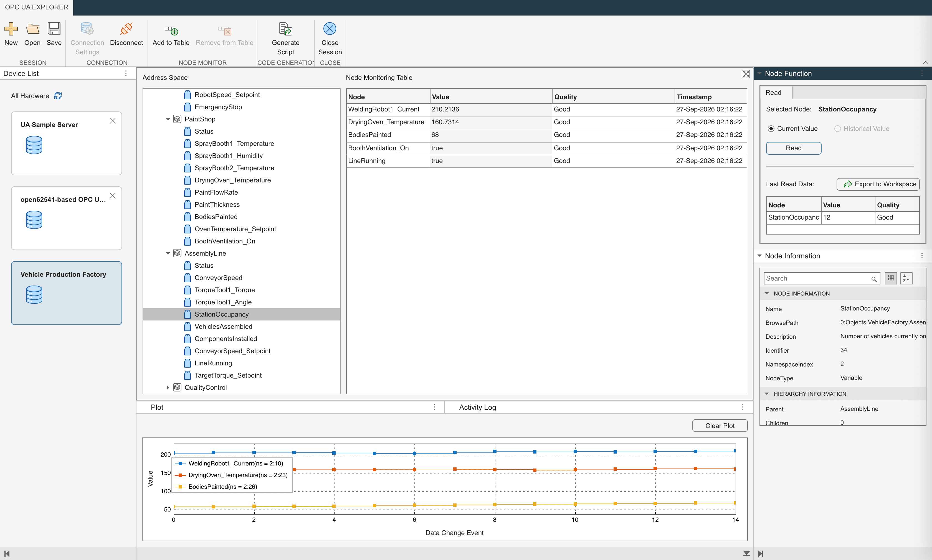Open Device List options menu
This screenshot has width=932, height=560.
tap(126, 73)
